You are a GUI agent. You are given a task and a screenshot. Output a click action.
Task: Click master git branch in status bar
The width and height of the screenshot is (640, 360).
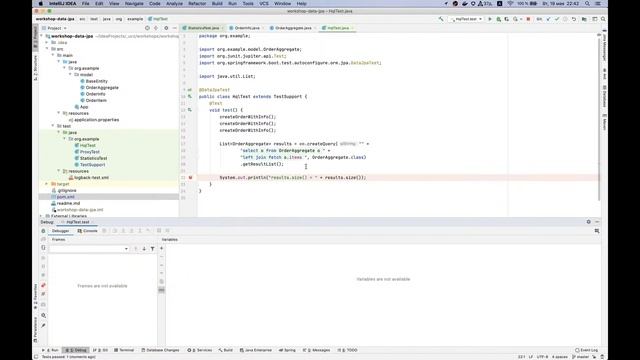point(580,357)
